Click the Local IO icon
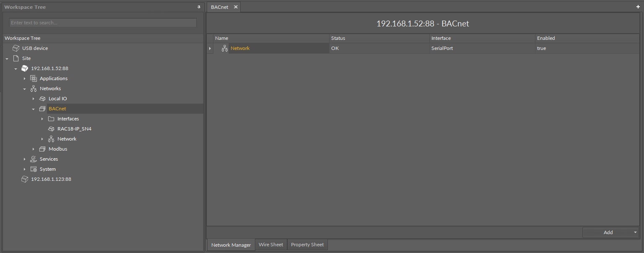The width and height of the screenshot is (644, 253). (x=42, y=99)
